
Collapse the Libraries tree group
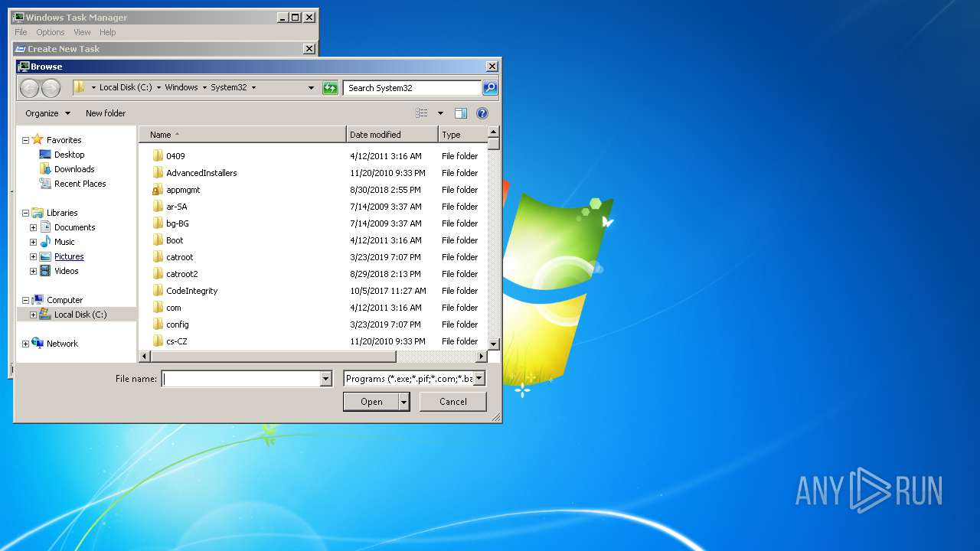coord(25,213)
